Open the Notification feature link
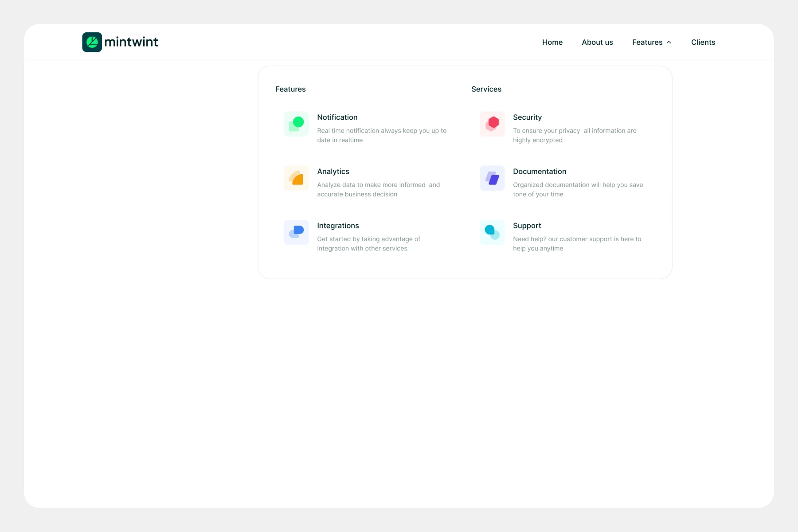 (337, 117)
